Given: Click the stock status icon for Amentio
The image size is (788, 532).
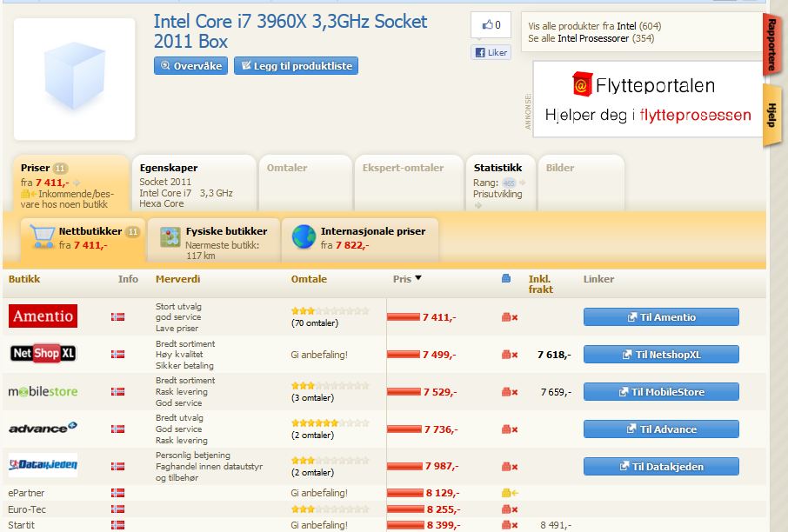Looking at the screenshot, I should (510, 317).
